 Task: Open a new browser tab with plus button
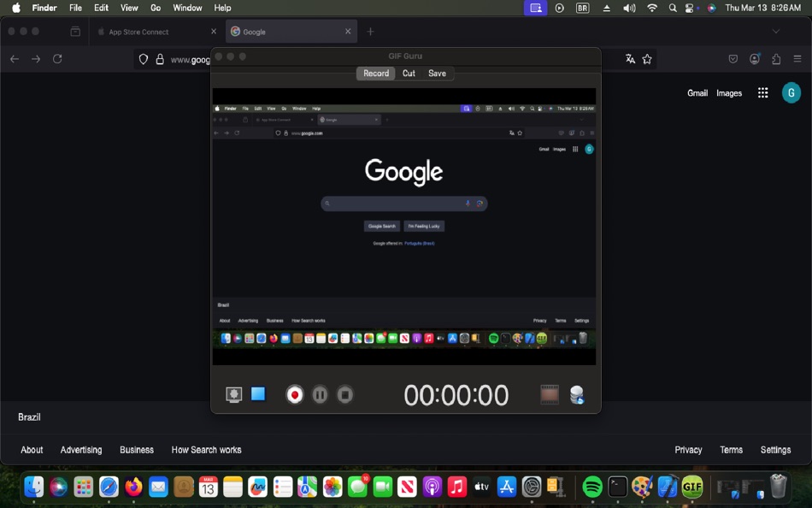pyautogui.click(x=370, y=32)
